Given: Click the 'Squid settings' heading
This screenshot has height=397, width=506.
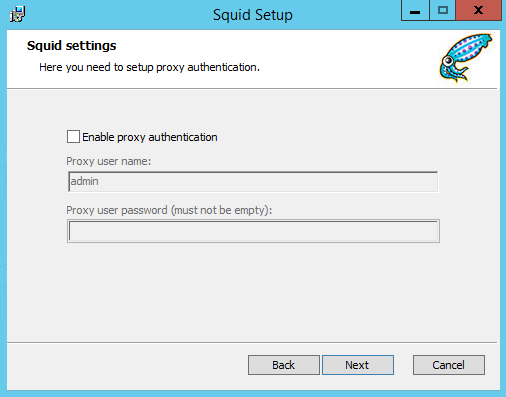Looking at the screenshot, I should click(x=72, y=46).
